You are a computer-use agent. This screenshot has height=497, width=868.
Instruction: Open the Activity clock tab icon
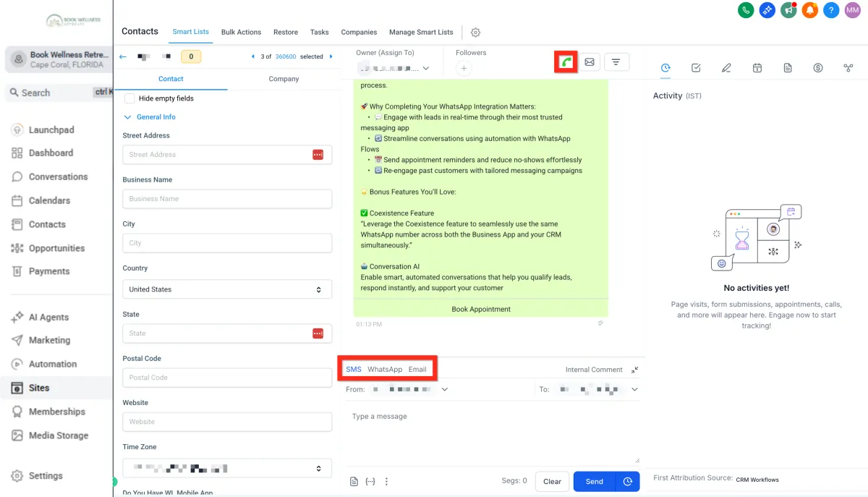pyautogui.click(x=665, y=67)
